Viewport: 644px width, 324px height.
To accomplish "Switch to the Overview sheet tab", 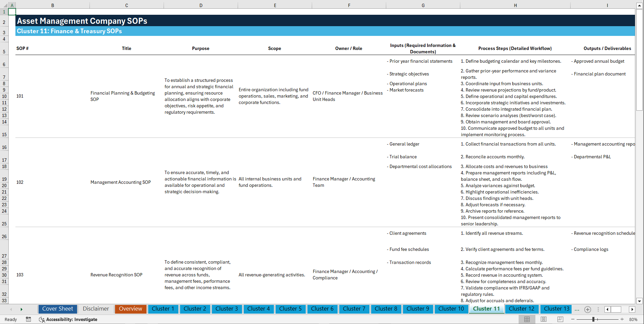I will 130,309.
